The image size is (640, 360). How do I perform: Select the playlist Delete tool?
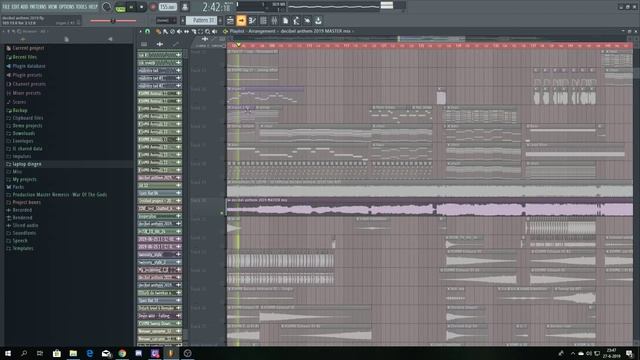tap(172, 31)
